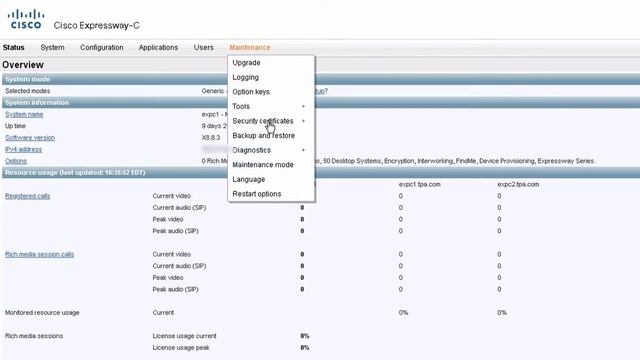Select Restart options entry
This screenshot has width=640, height=360.
coord(257,194)
